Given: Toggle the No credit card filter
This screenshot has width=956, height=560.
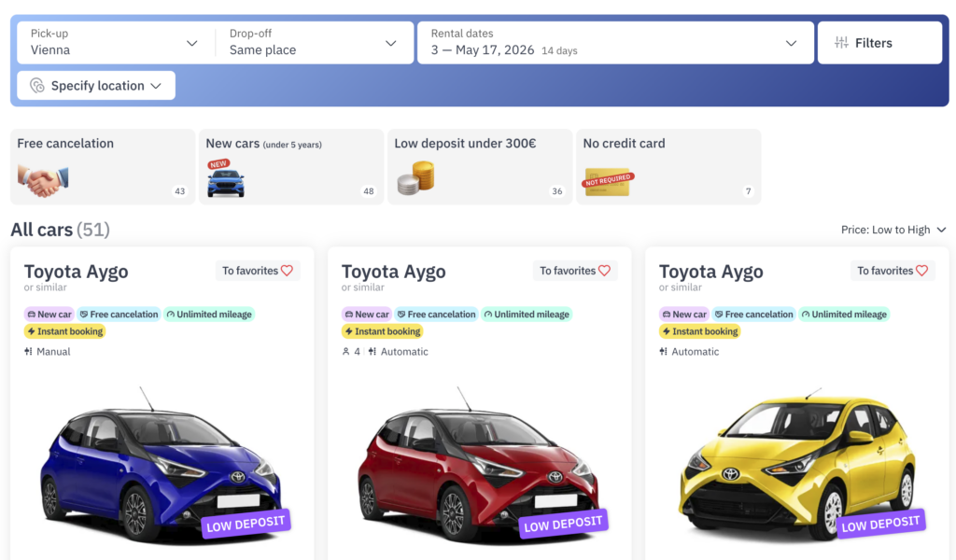Looking at the screenshot, I should click(x=668, y=166).
